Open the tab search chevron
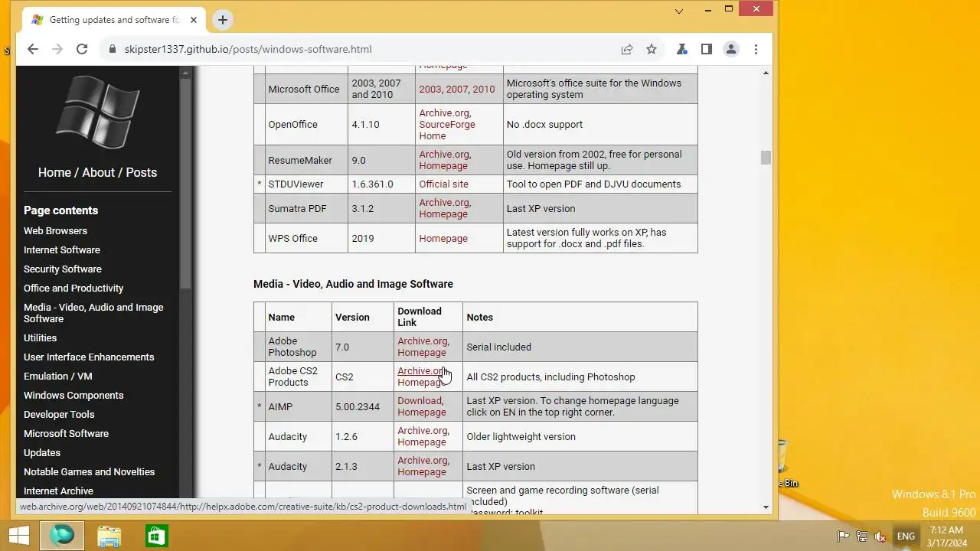The image size is (980, 551). click(x=679, y=11)
